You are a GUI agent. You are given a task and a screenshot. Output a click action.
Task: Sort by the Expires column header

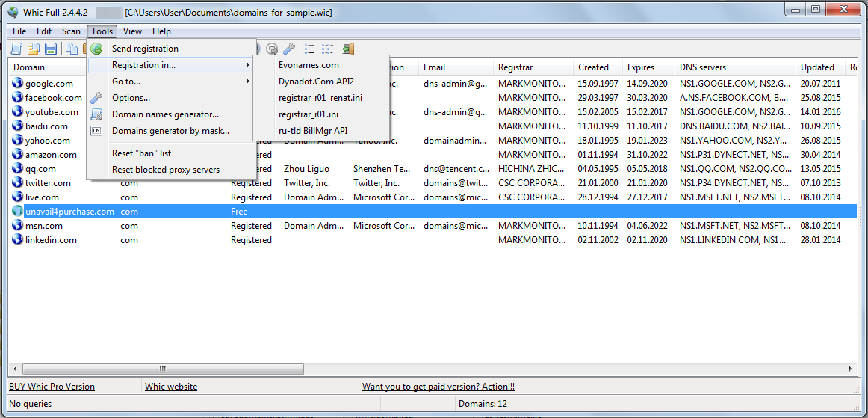point(640,67)
